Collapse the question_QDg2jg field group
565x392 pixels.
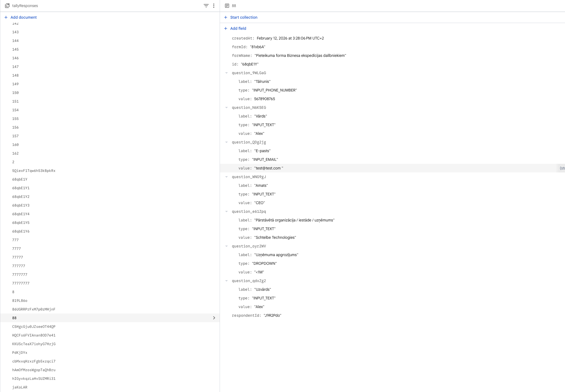(x=227, y=142)
